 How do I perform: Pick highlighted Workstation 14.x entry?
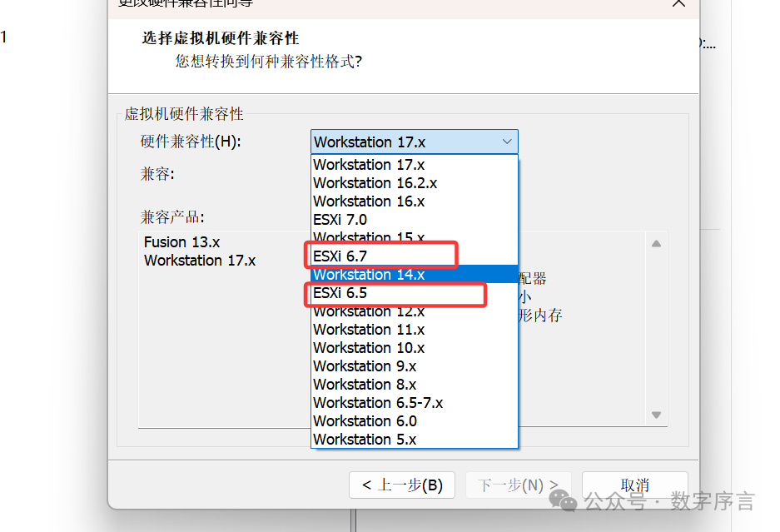pos(414,275)
